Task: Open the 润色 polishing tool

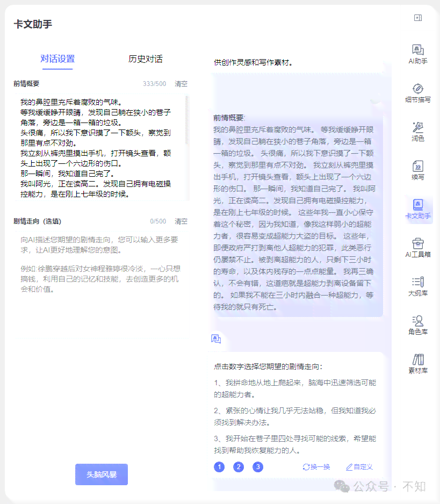Action: (418, 132)
